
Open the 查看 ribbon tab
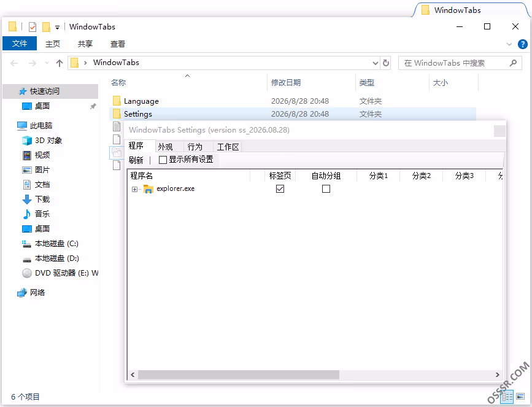coord(117,44)
